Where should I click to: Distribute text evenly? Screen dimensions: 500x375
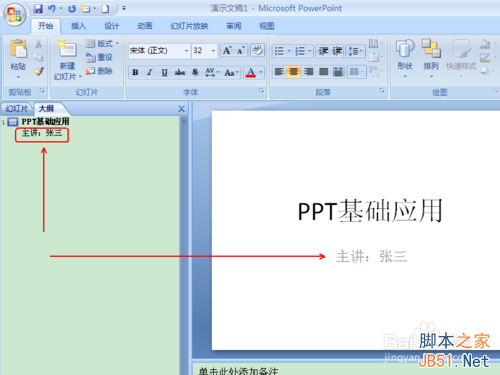(x=338, y=72)
